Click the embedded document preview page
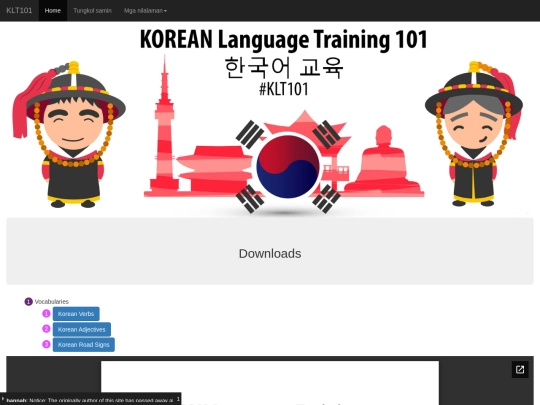540x405 pixels. [x=270, y=383]
